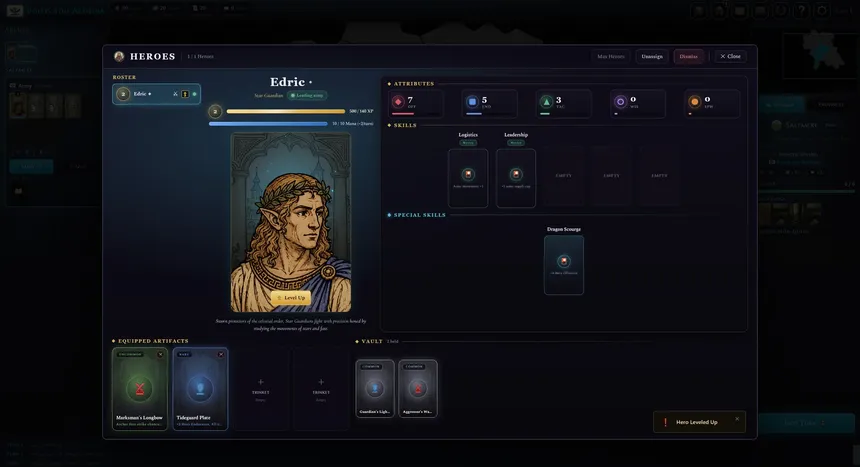
Task: Click Edric's hero portrait
Action: [291, 222]
